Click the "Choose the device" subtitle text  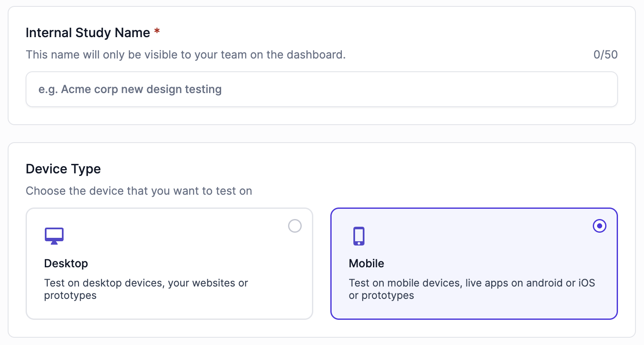(x=139, y=191)
